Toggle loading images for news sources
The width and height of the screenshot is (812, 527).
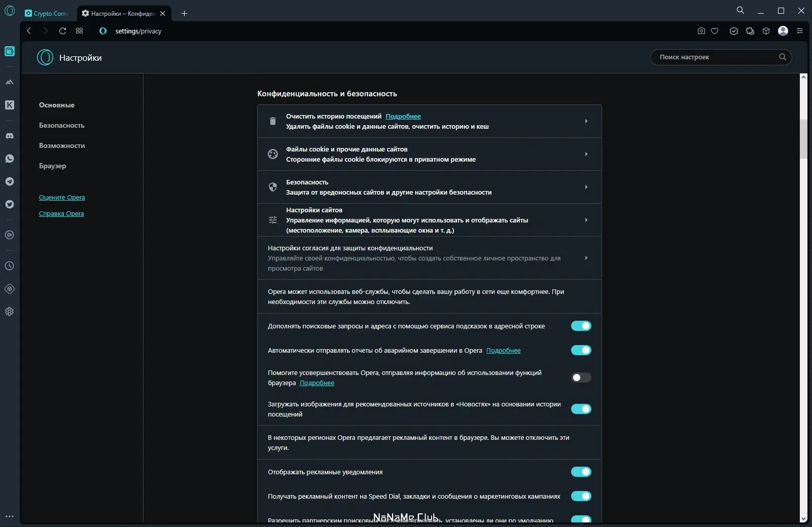click(581, 409)
